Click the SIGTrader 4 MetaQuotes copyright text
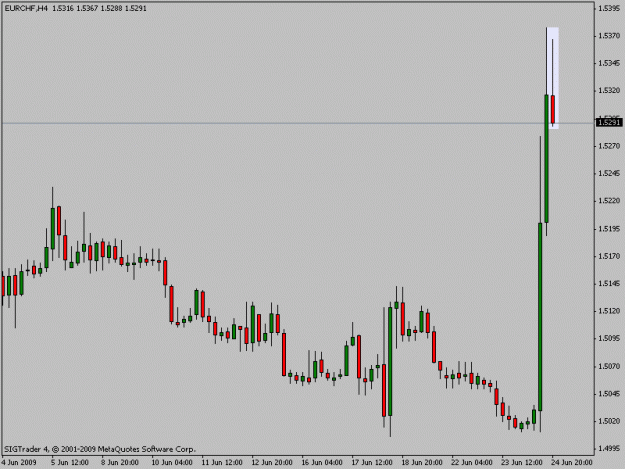 [100, 449]
